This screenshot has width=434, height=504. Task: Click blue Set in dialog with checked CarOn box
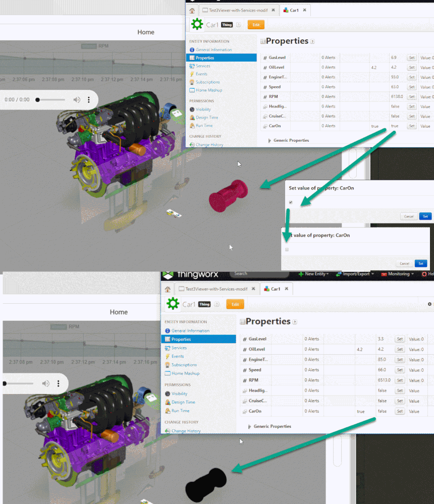tap(425, 216)
